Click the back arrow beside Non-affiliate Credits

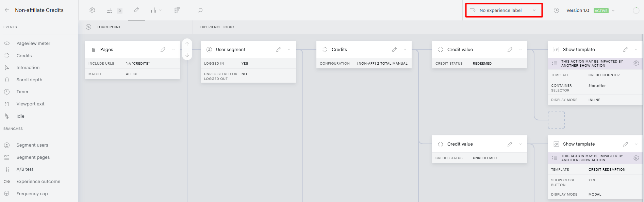pyautogui.click(x=7, y=10)
